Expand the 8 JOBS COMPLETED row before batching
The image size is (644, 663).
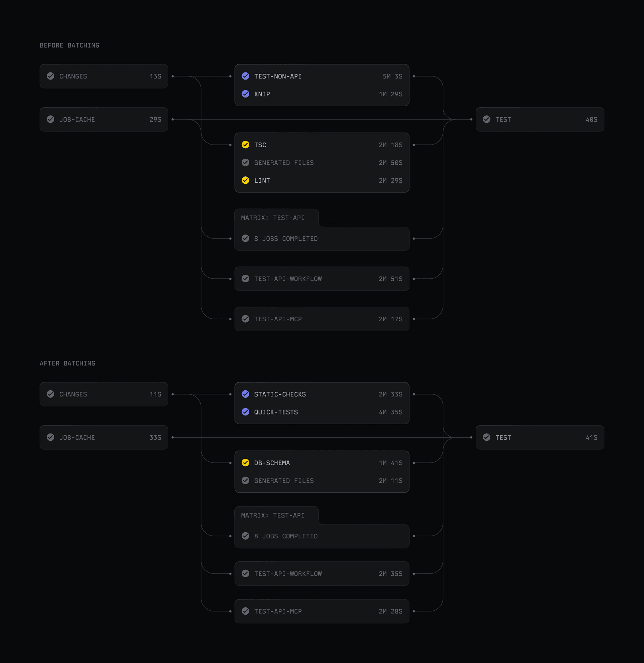tap(322, 238)
